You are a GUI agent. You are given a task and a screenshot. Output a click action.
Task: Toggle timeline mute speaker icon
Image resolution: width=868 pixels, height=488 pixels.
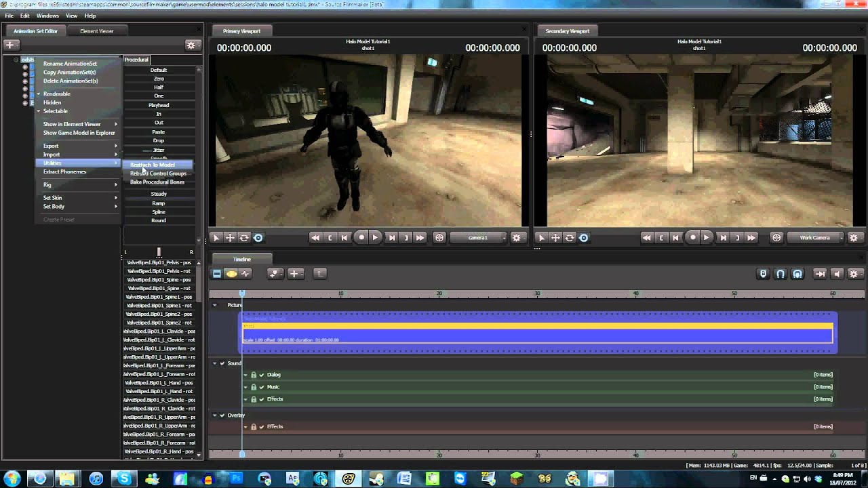click(837, 274)
